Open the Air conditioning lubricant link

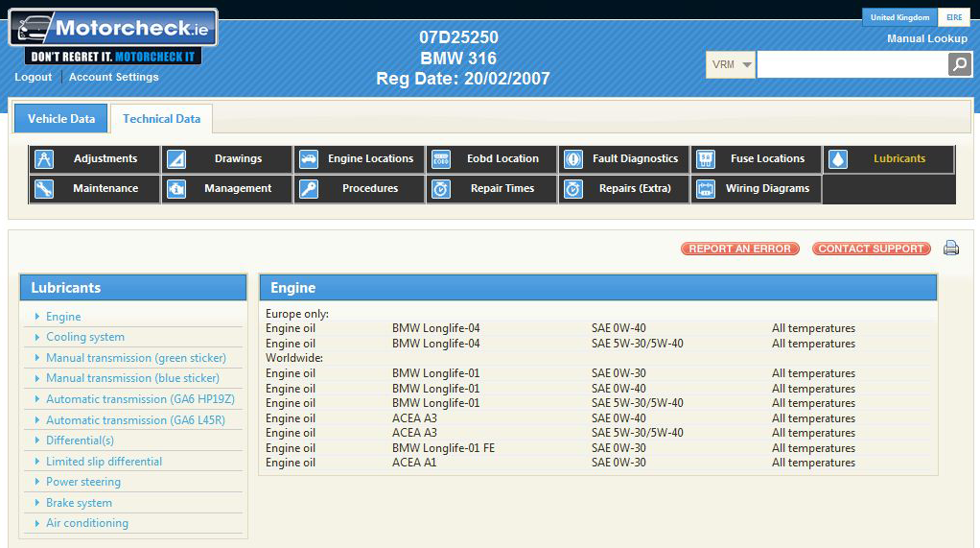(x=87, y=523)
